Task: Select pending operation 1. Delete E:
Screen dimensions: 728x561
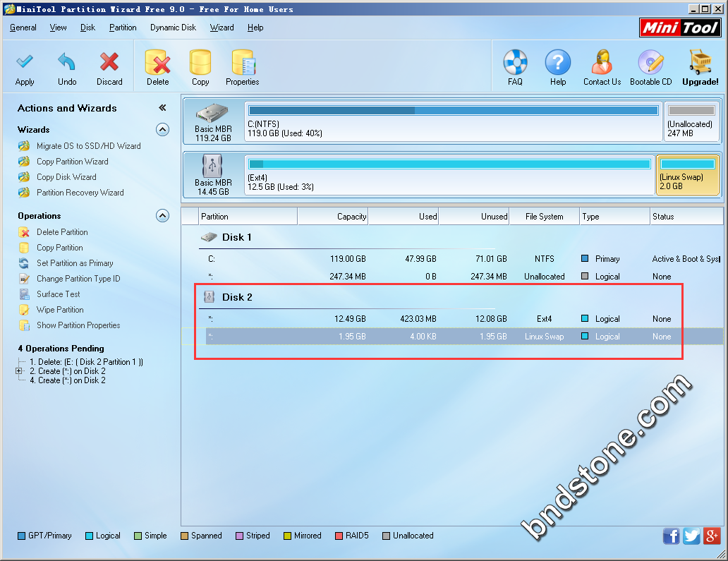Action: 86,362
